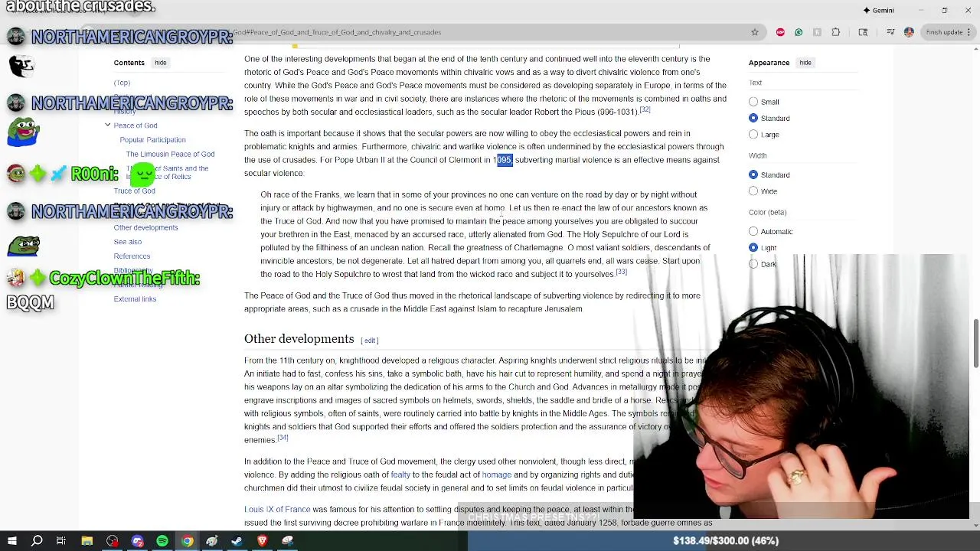Open the Windows Start menu

coord(12,541)
